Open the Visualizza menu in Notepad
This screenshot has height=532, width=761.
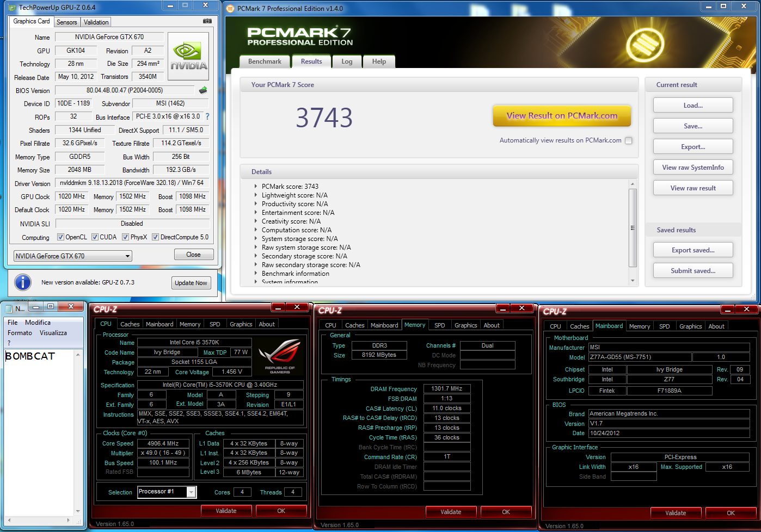pos(53,333)
